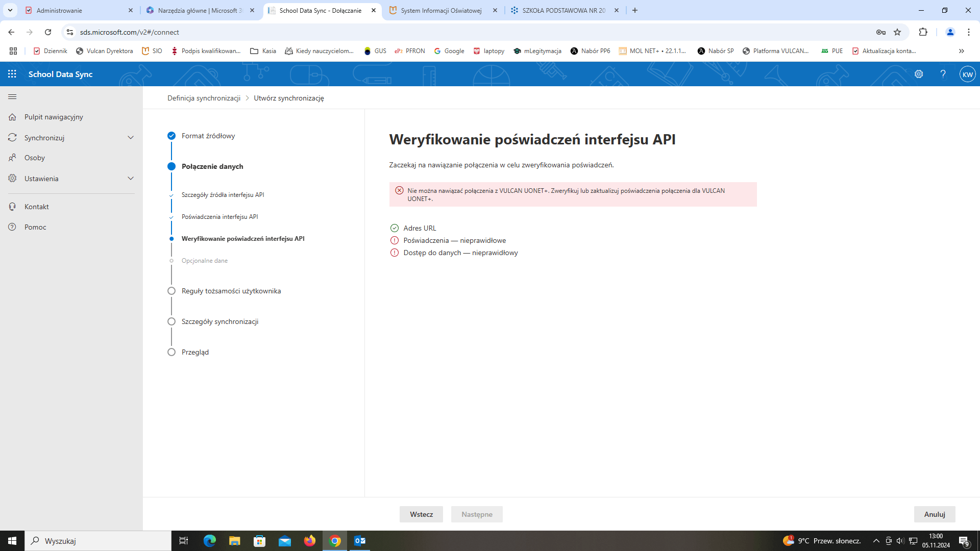The height and width of the screenshot is (551, 980).
Task: Close the School Data Sync tab
Action: click(374, 10)
